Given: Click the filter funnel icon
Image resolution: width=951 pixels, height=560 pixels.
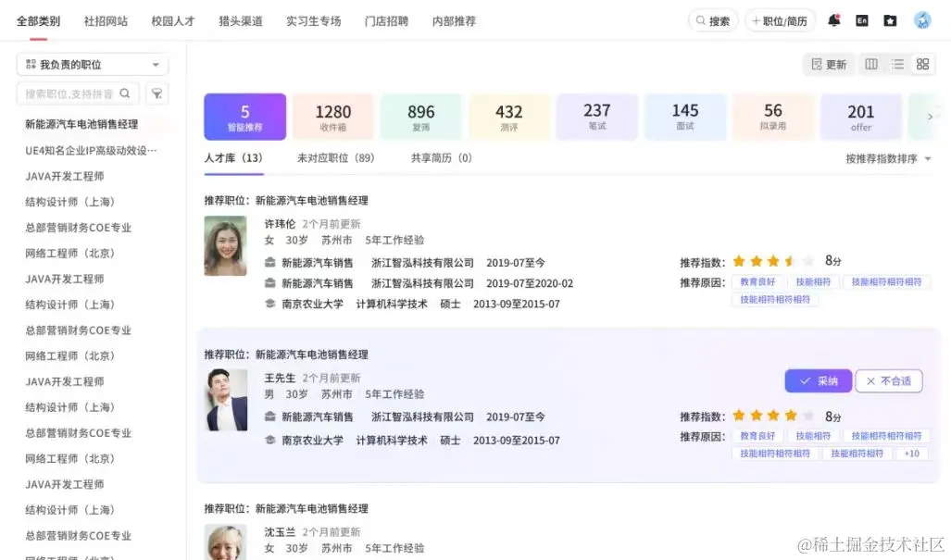Looking at the screenshot, I should click(x=157, y=93).
